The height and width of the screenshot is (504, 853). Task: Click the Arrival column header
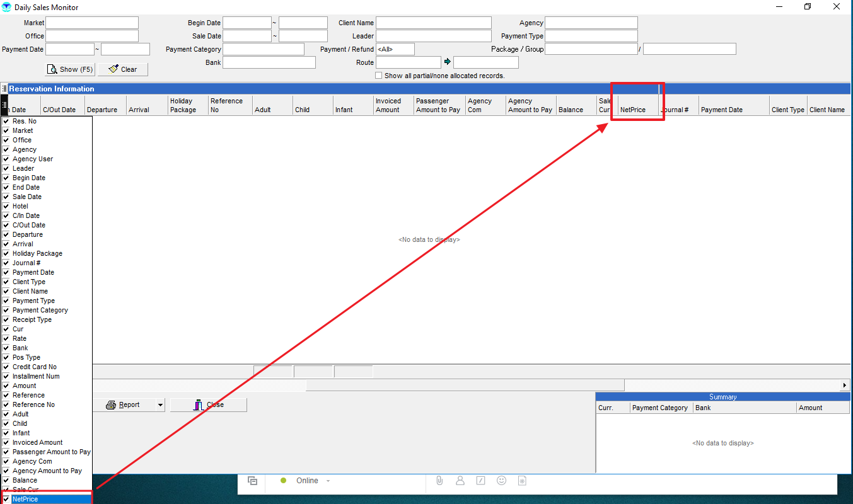pyautogui.click(x=147, y=105)
